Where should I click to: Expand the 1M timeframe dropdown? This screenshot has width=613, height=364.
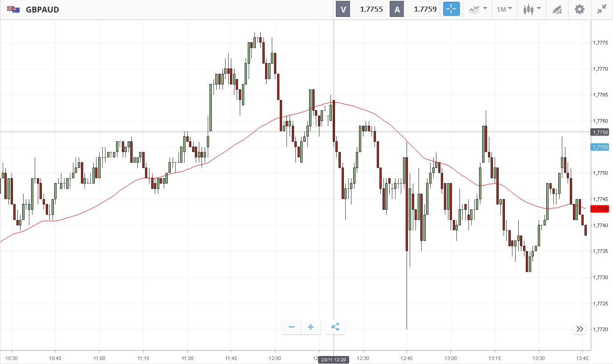(x=504, y=9)
